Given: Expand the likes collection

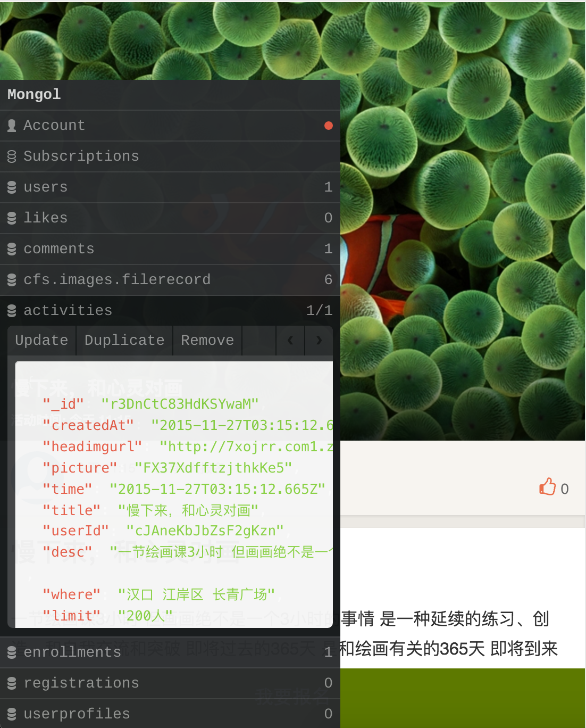Looking at the screenshot, I should coord(170,218).
